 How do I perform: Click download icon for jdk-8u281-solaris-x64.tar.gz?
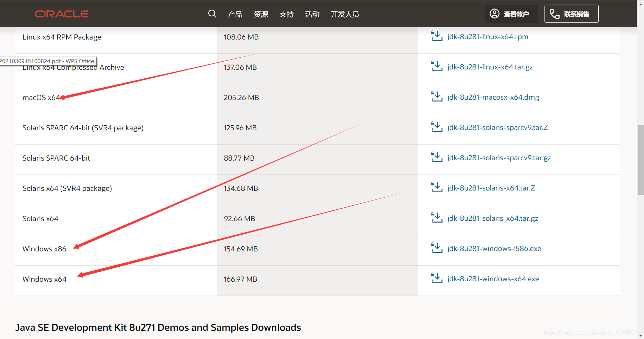pos(437,218)
